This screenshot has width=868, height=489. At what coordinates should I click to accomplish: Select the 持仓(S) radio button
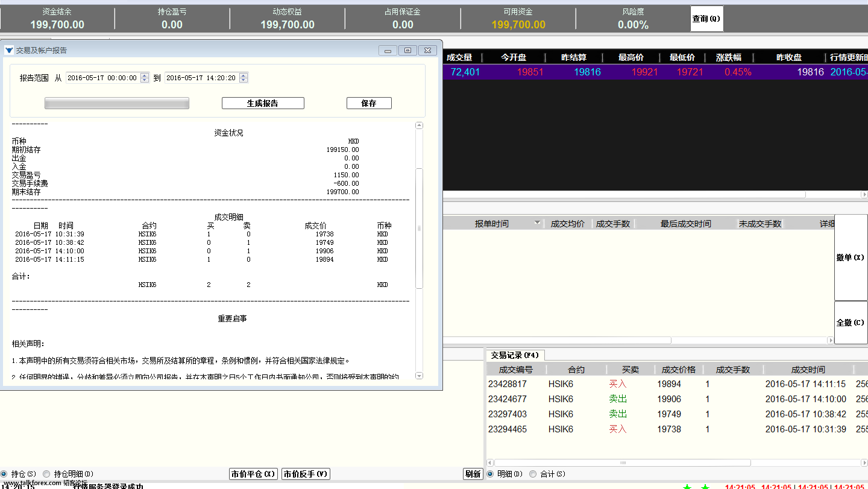click(x=4, y=474)
